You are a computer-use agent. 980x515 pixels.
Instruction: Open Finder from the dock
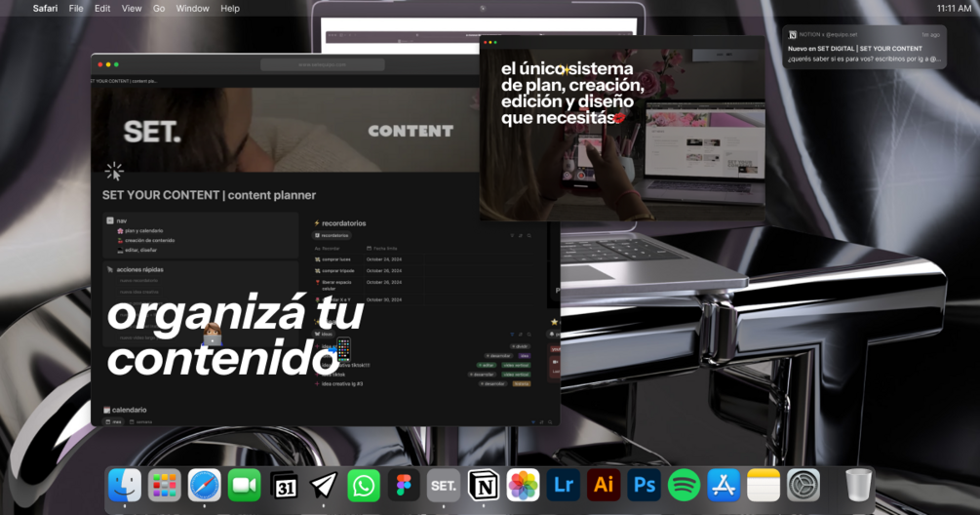125,485
